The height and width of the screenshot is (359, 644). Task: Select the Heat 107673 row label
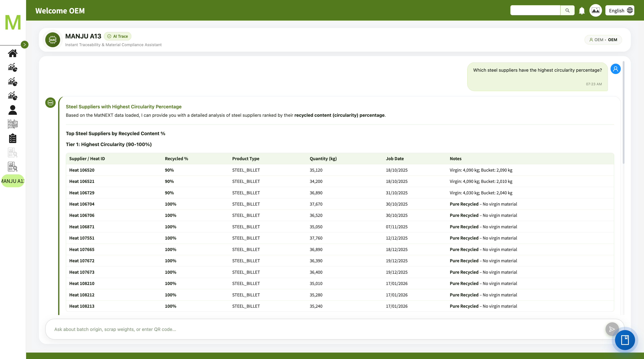(x=82, y=272)
